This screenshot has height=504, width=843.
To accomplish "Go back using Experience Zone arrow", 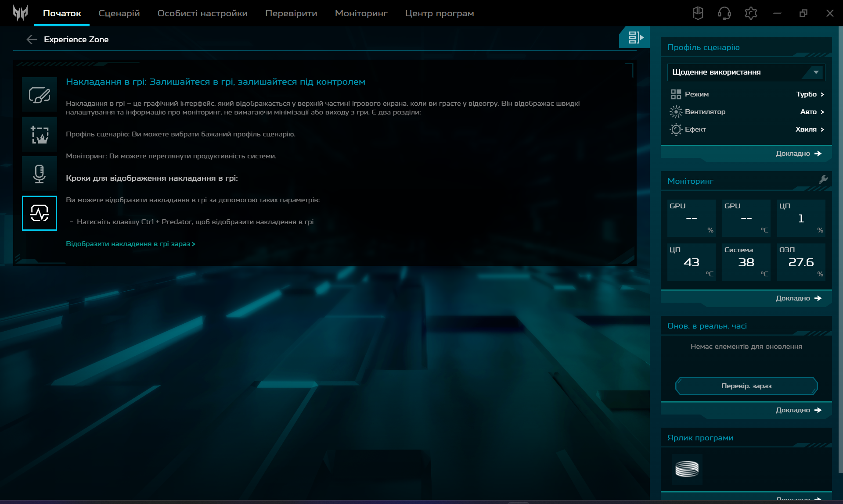I will (32, 39).
